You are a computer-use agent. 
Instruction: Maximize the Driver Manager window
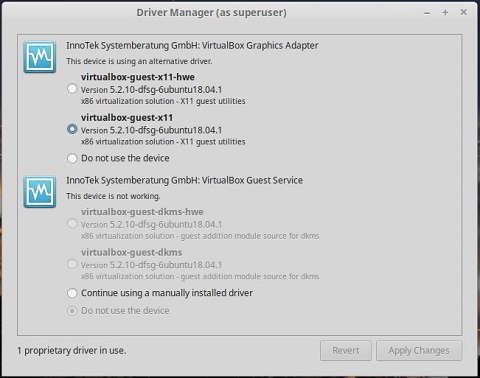pyautogui.click(x=445, y=12)
